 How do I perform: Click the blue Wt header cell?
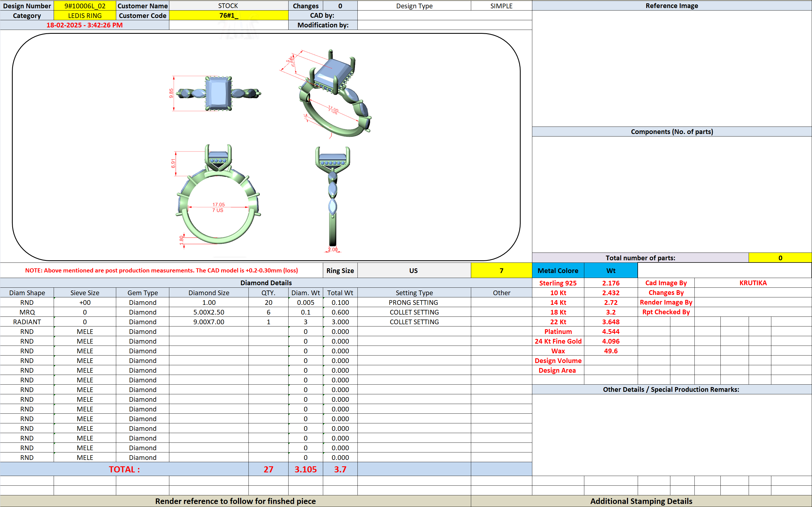[x=611, y=271]
